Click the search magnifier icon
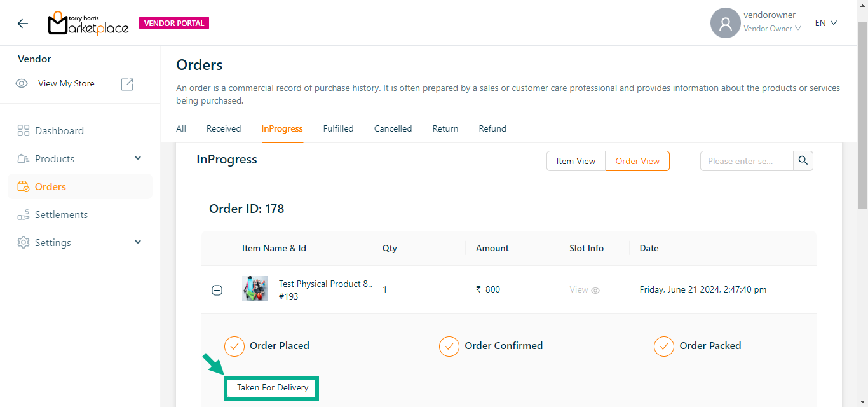 (x=803, y=161)
